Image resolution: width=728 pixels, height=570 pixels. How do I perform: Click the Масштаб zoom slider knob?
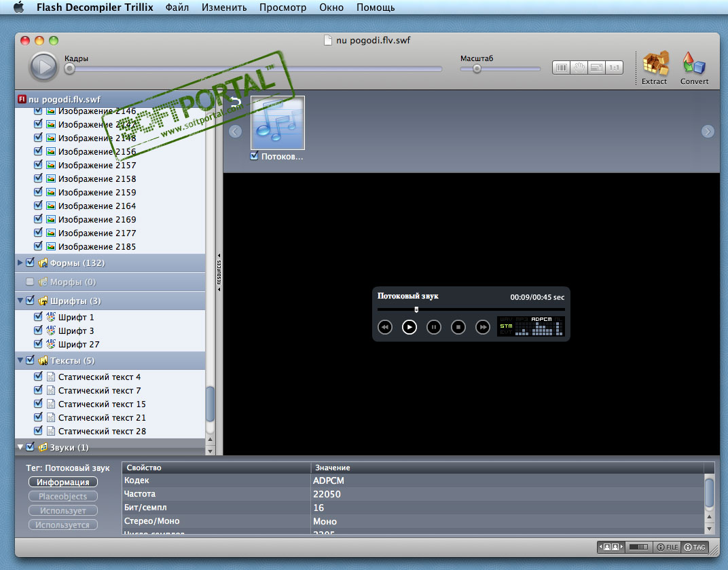tap(477, 69)
